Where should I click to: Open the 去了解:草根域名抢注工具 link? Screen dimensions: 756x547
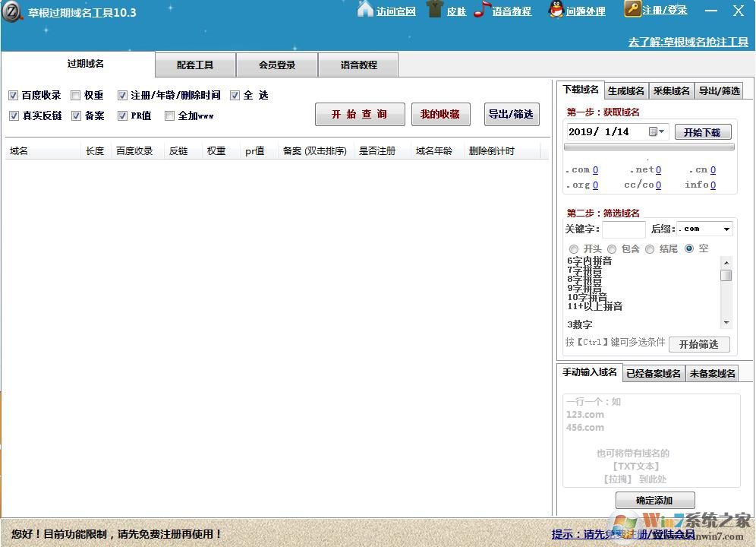tap(688, 42)
